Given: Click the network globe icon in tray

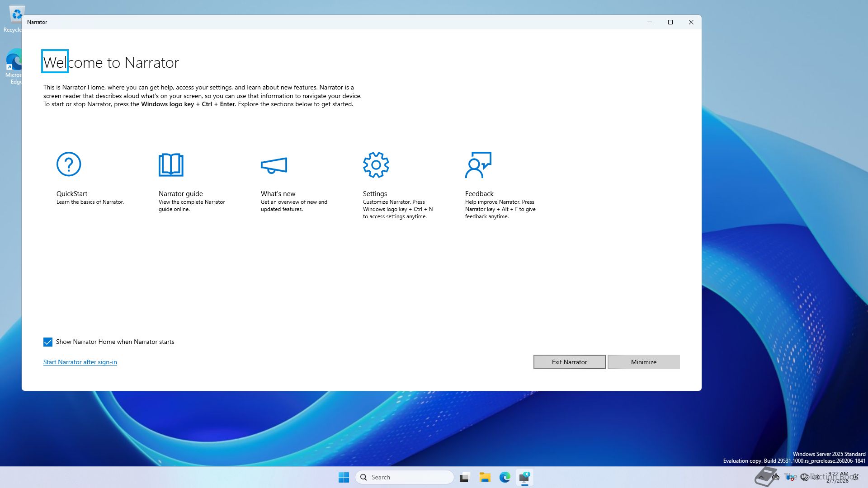Looking at the screenshot, I should click(x=804, y=477).
